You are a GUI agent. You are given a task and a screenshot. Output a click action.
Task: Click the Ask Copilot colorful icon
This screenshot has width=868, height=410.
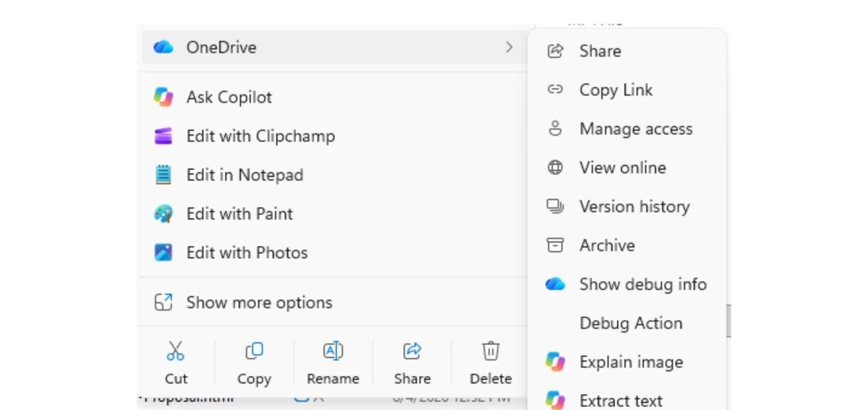[163, 97]
